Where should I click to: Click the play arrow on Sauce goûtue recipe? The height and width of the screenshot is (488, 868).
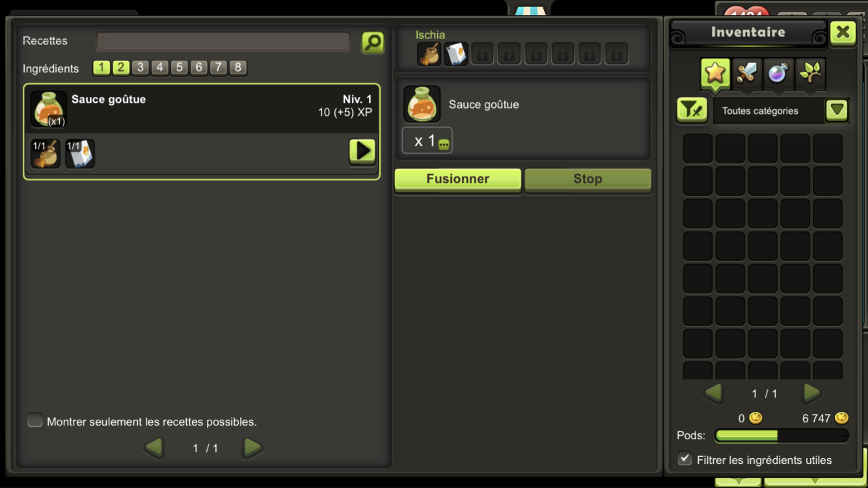pyautogui.click(x=362, y=151)
